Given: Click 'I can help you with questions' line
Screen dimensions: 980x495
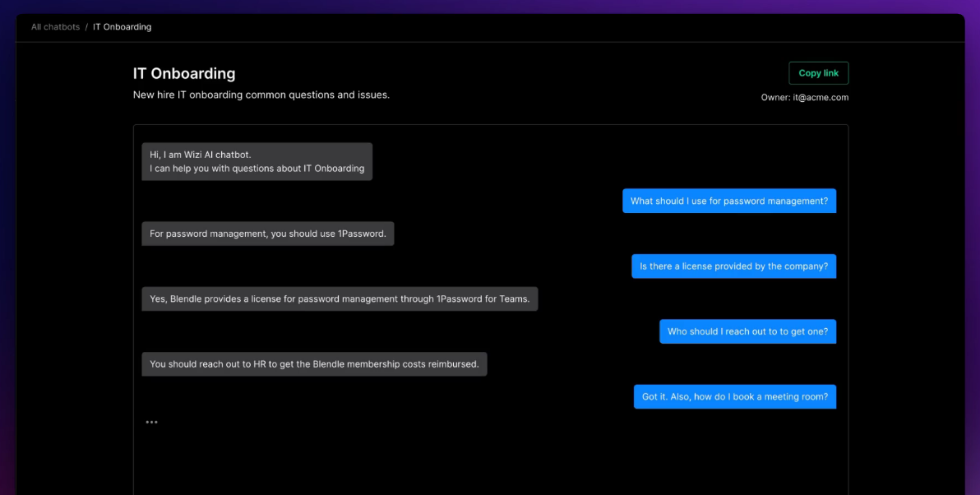Looking at the screenshot, I should pyautogui.click(x=257, y=169).
